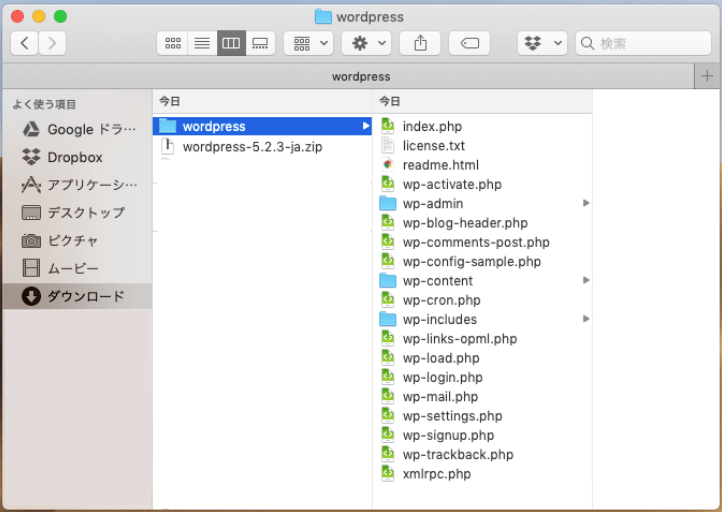Screen dimensions: 722x512
Task: Select wp-mail.php file
Action: [482, 397]
